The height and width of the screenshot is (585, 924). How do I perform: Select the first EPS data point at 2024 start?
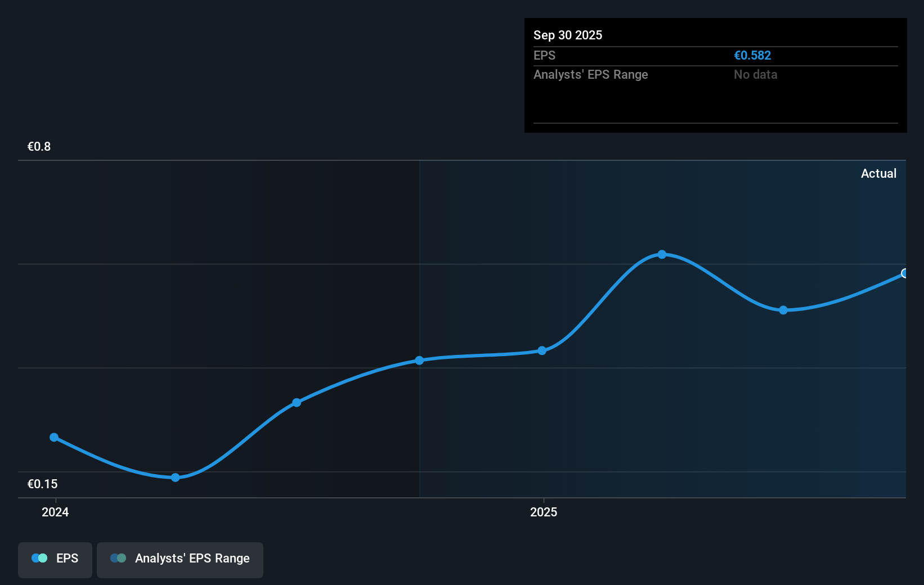[54, 437]
